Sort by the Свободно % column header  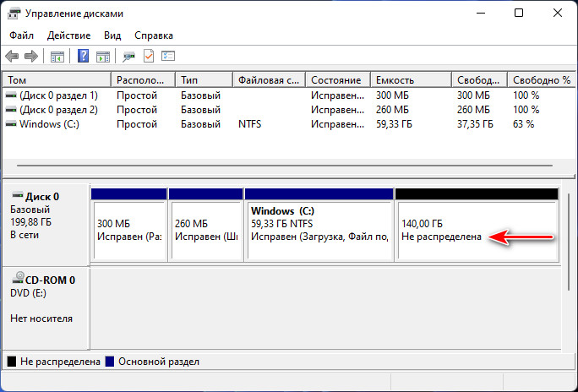[542, 80]
